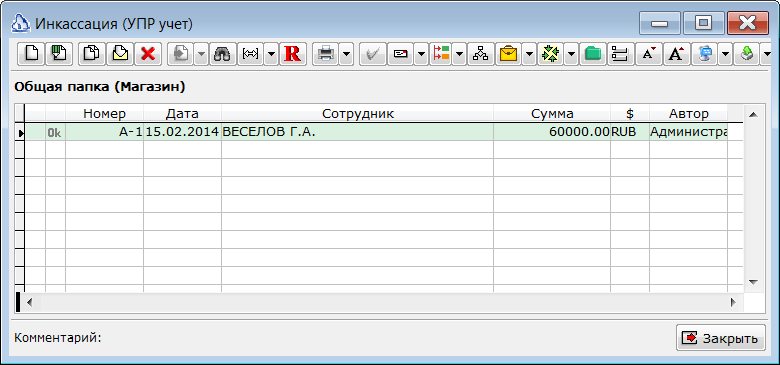This screenshot has width=780, height=365.
Task: Select the date cell 15.02.2014
Action: click(182, 132)
